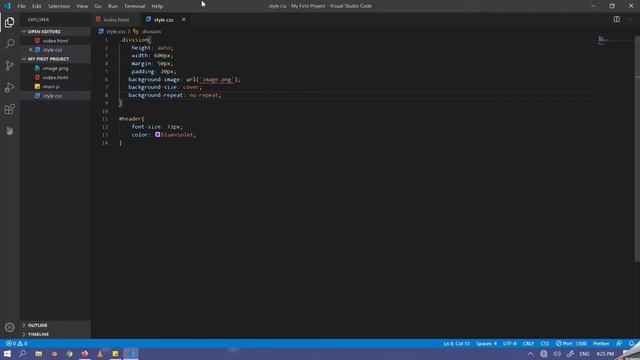Screen dimensions: 640x360
Task: Click the network icon in system tray
Action: 544,353
